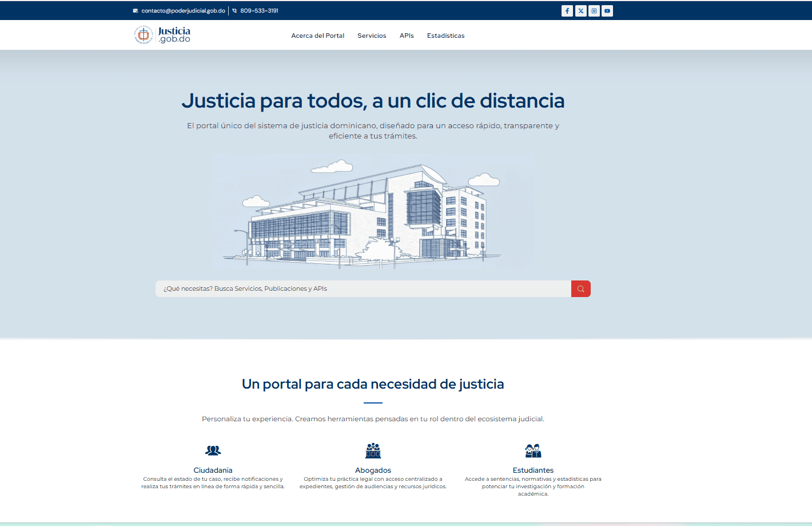Click the Instagram icon in the header
Viewport: 812px width, 526px height.
click(x=594, y=10)
